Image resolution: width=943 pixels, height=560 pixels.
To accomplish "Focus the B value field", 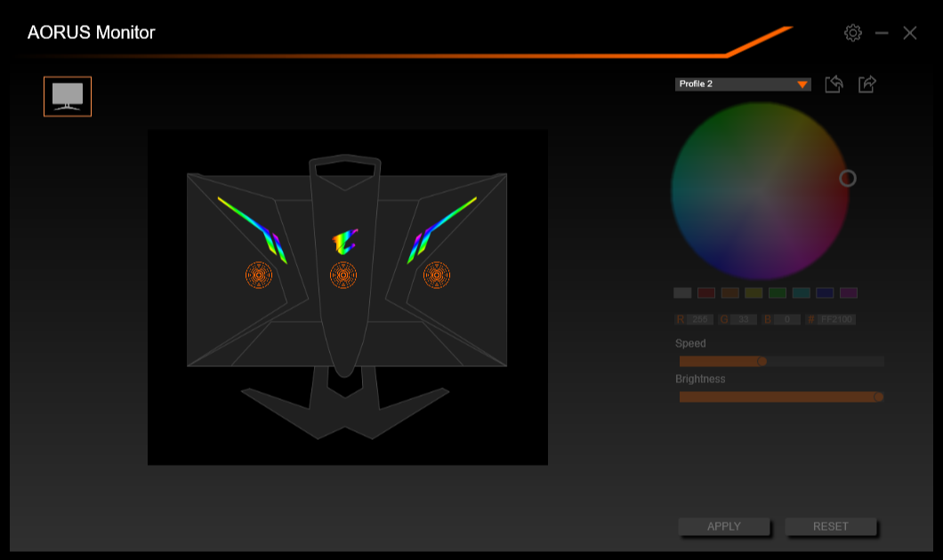I will pyautogui.click(x=786, y=319).
